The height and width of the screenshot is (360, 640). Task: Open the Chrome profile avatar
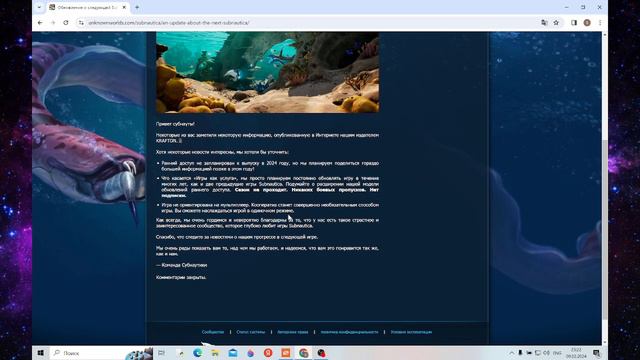pyautogui.click(x=587, y=23)
